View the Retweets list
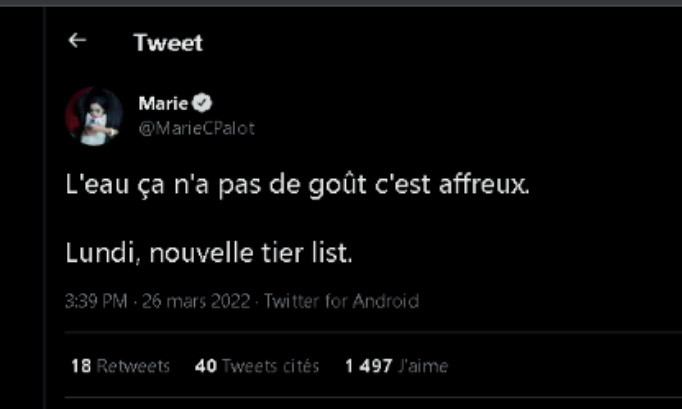This screenshot has width=682, height=409. click(133, 366)
